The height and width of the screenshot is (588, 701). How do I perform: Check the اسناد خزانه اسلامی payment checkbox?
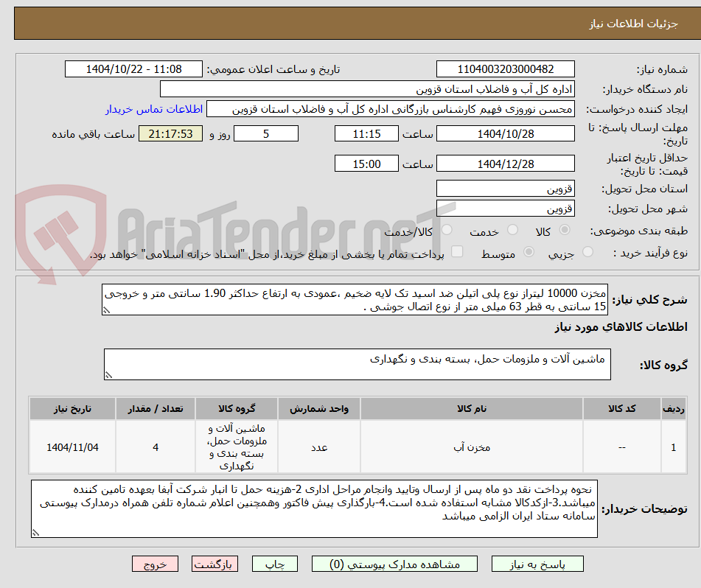(456, 251)
